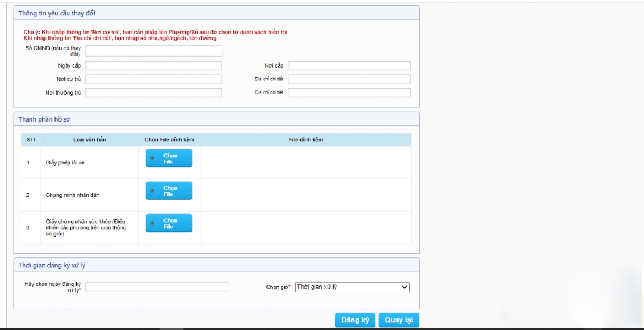
Task: Click the Quay lại button
Action: [399, 321]
